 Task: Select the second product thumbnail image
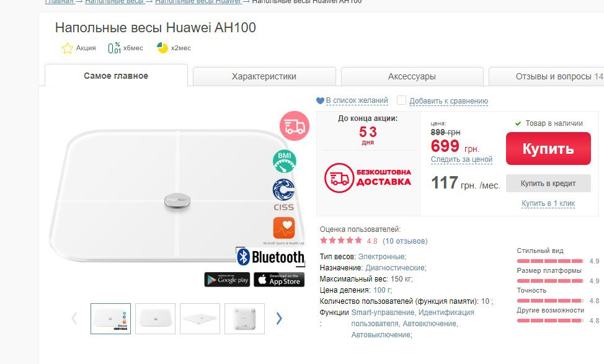tap(155, 319)
